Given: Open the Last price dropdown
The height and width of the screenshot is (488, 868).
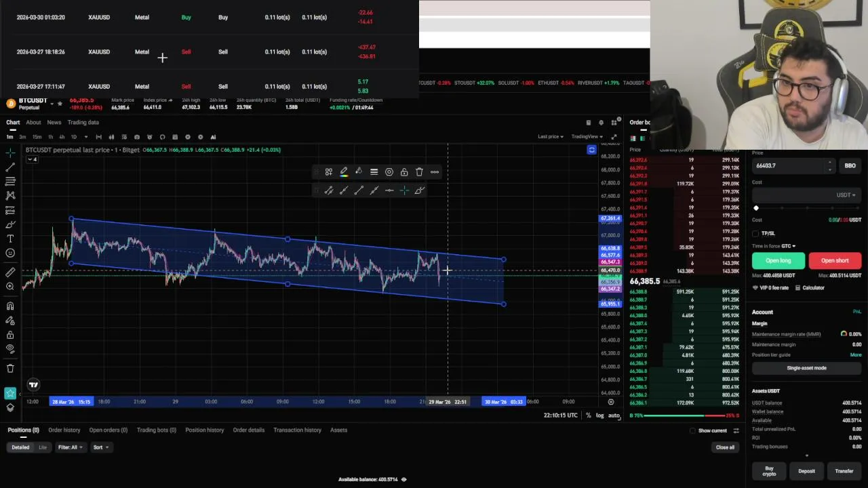Looking at the screenshot, I should [x=550, y=137].
